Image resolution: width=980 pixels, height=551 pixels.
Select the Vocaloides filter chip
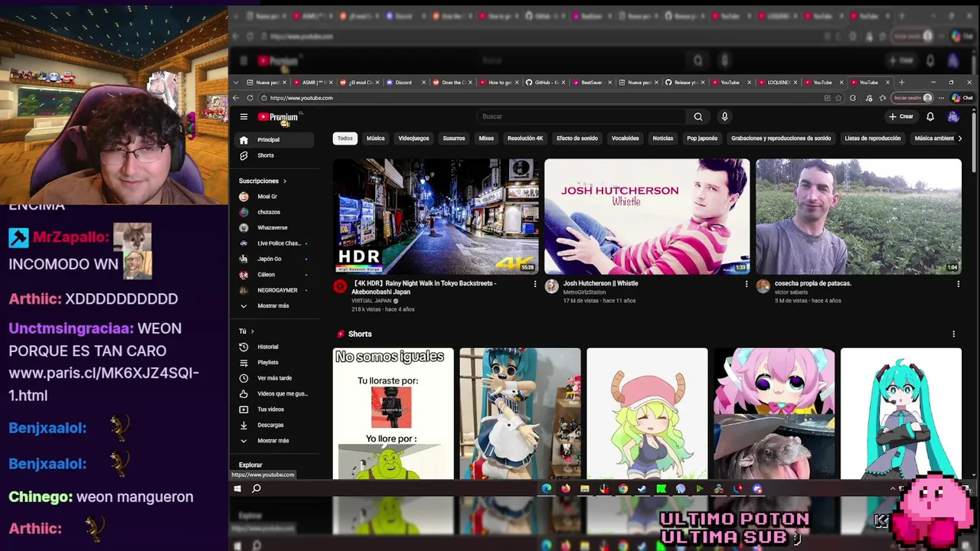click(x=625, y=139)
